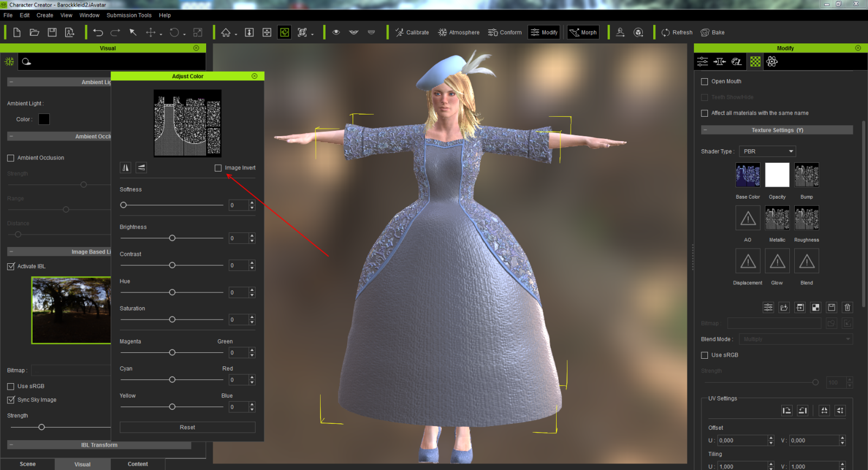Collapse the Image Based Lighting section
This screenshot has width=868, height=470.
click(11, 252)
